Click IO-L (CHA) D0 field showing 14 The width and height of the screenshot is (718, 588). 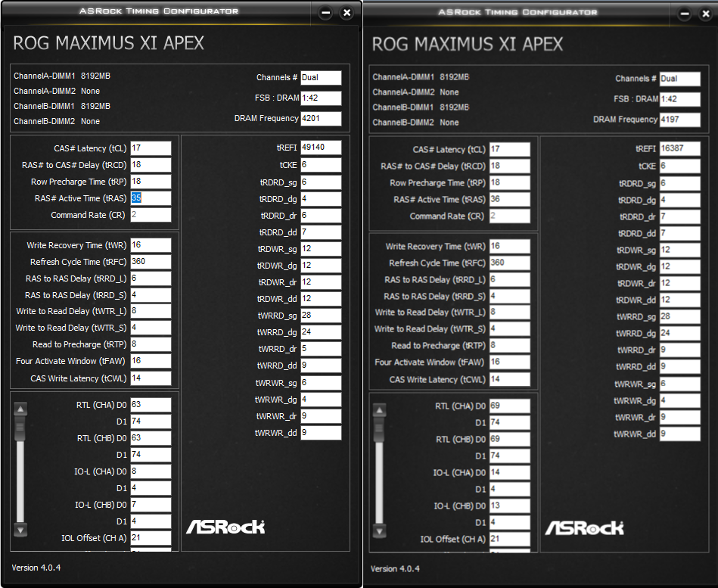[x=510, y=473]
